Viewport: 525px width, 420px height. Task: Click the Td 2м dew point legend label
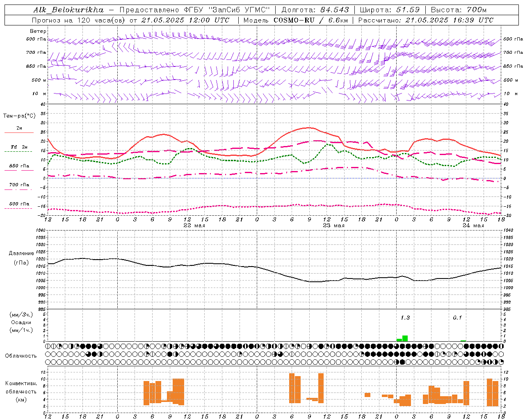19,147
